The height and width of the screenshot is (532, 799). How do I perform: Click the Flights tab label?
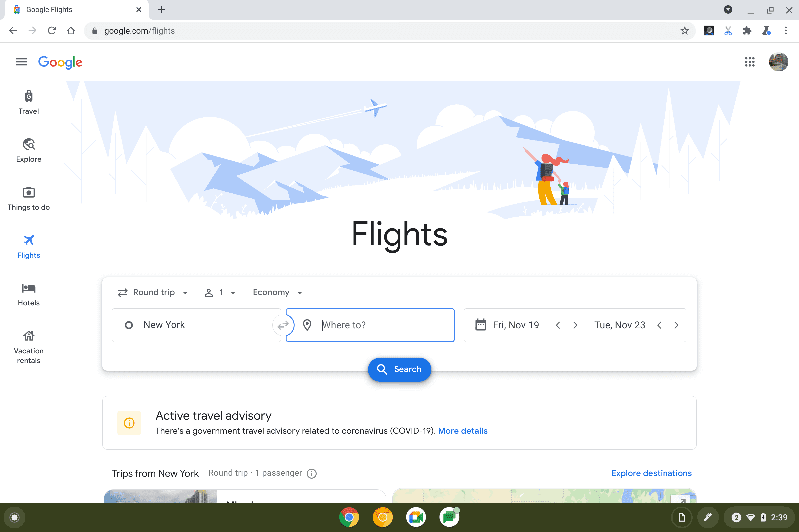[29, 255]
